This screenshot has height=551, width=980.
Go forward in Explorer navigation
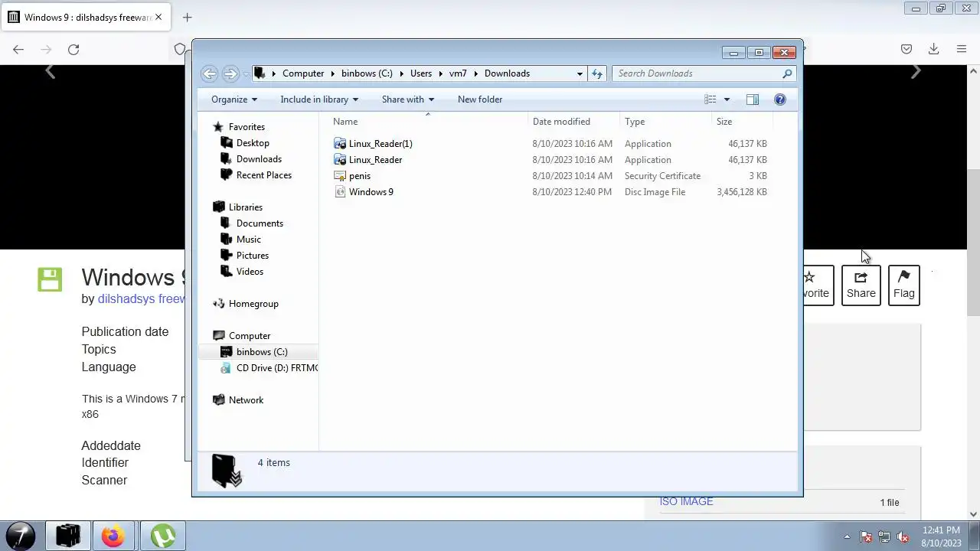coord(230,73)
